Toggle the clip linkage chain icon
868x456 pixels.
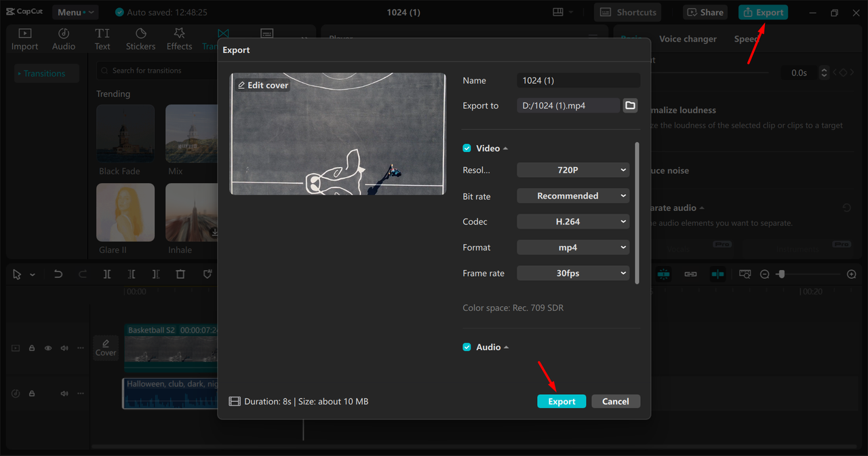tap(690, 274)
